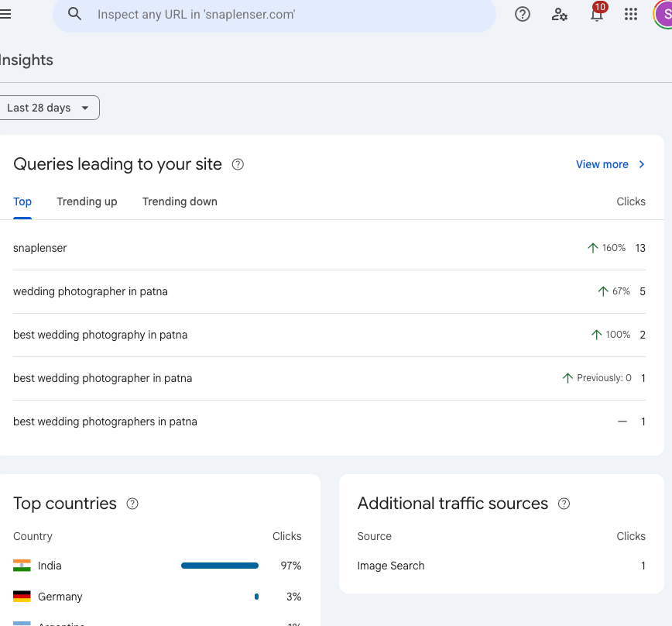Switch to the Trending up tab
This screenshot has width=672, height=626.
pyautogui.click(x=87, y=201)
